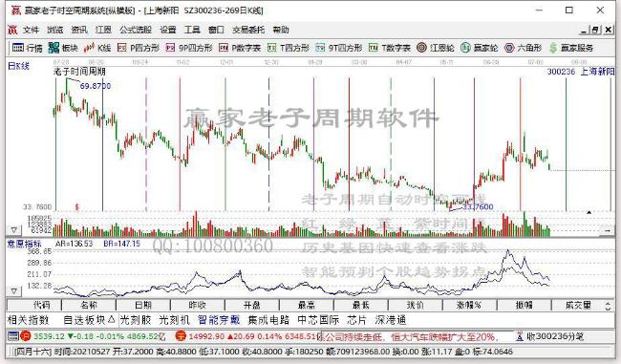Expand the 意愿指标 panel triangle dropdown
Image resolution: width=621 pixels, height=364 pixels.
[14, 291]
